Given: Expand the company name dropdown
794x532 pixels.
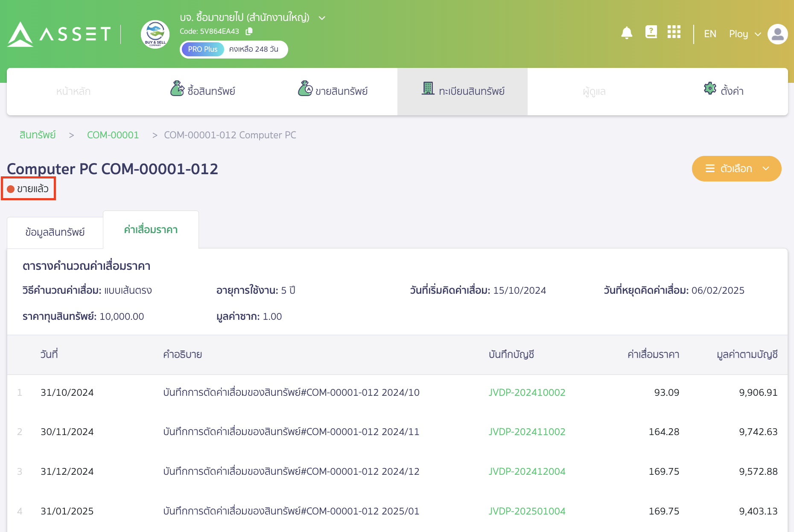Looking at the screenshot, I should tap(322, 18).
